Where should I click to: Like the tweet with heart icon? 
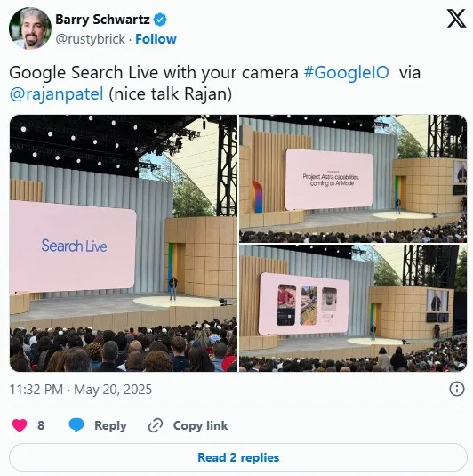pyautogui.click(x=20, y=425)
